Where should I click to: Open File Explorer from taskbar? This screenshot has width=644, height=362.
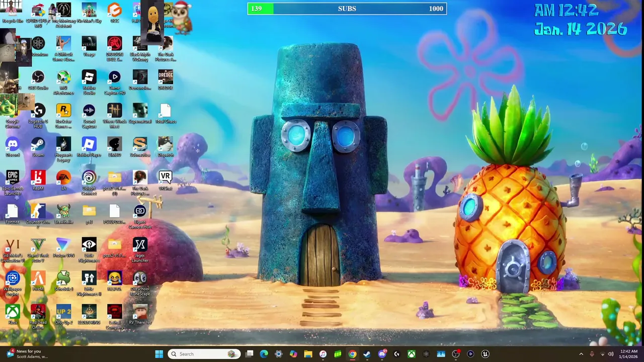[308, 354]
